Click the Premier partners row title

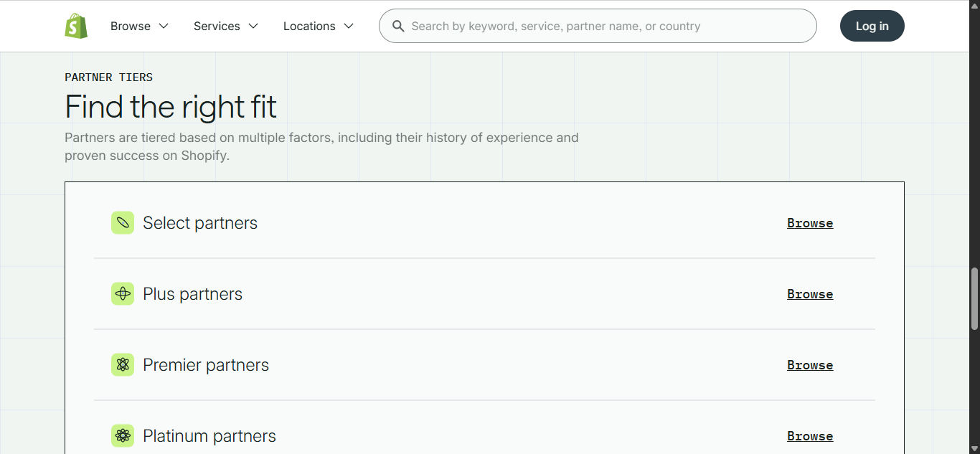[x=206, y=365]
